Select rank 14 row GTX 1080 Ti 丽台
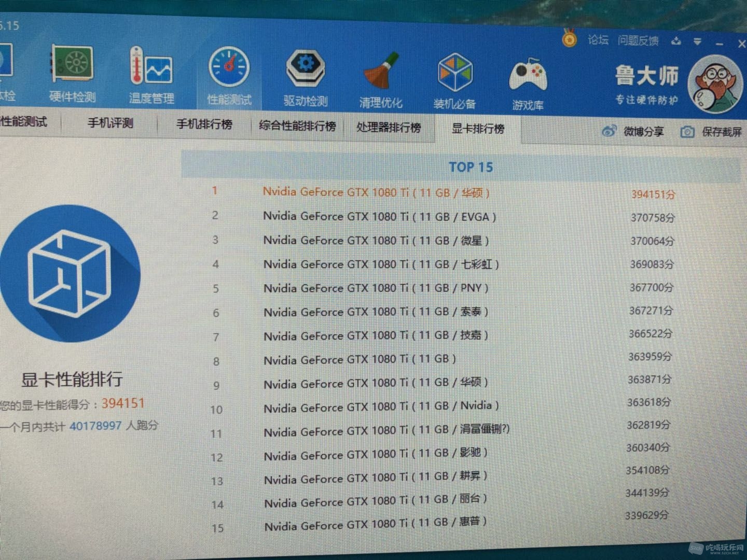 click(441, 500)
